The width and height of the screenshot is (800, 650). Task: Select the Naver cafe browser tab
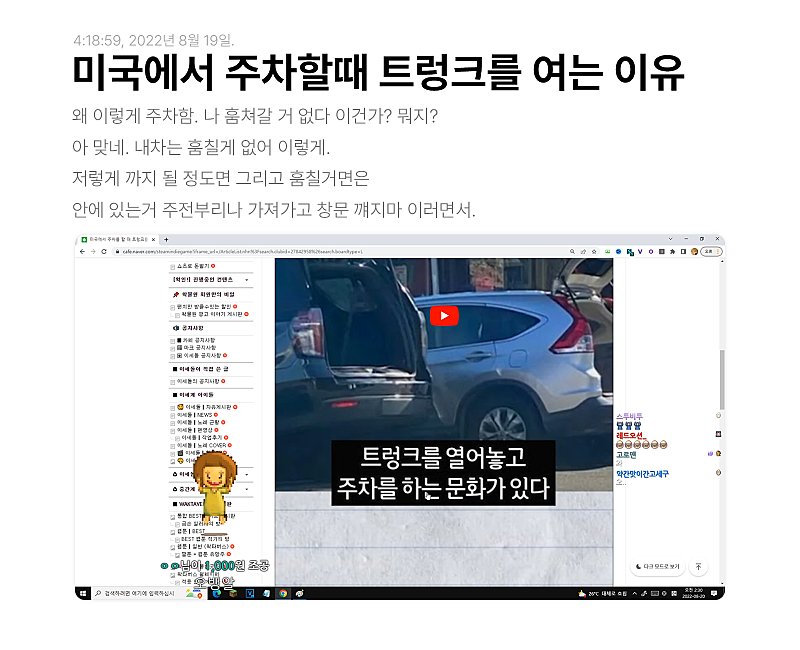point(118,239)
